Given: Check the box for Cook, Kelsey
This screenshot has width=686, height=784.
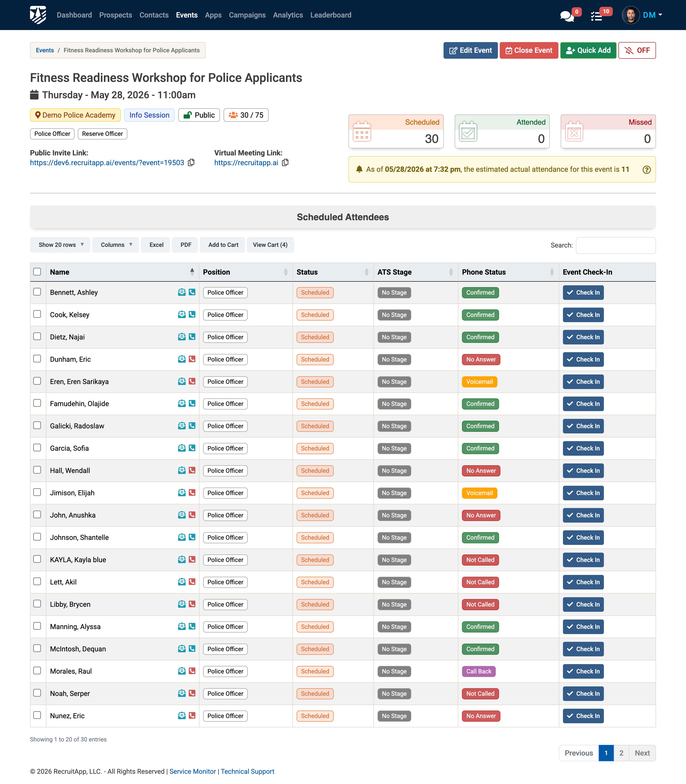Looking at the screenshot, I should point(37,314).
